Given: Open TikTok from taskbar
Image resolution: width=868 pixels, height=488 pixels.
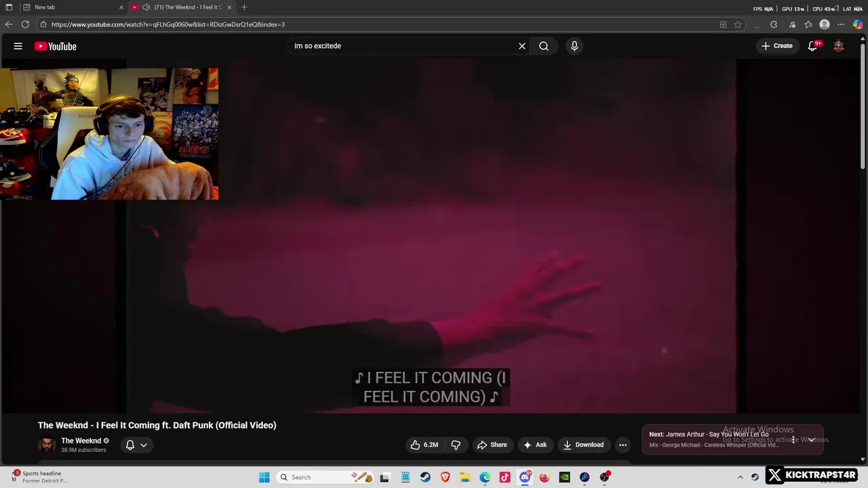Looking at the screenshot, I should click(x=505, y=477).
